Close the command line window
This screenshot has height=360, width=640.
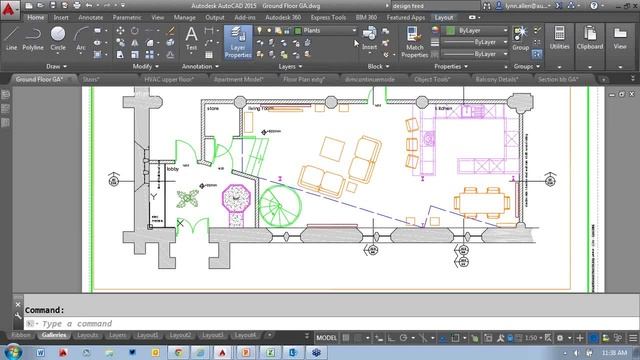pos(18,304)
